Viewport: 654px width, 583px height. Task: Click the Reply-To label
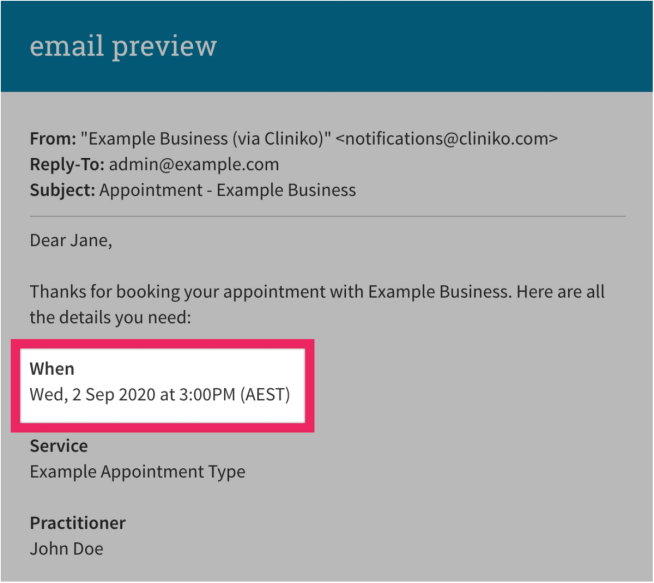tap(67, 164)
